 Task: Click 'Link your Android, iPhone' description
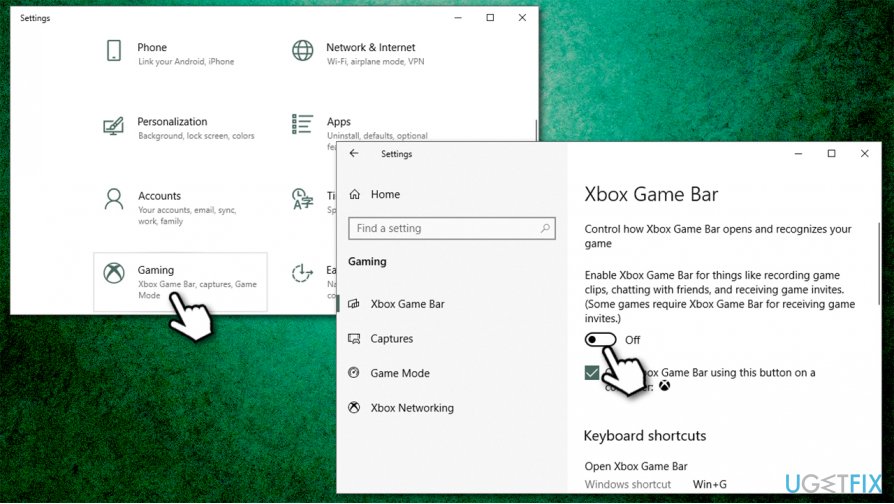[186, 61]
